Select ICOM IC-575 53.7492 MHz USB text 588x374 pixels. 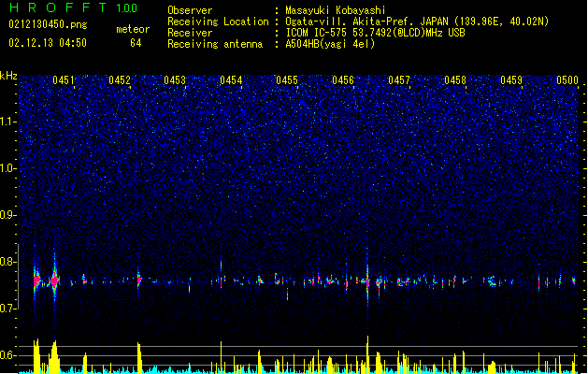click(375, 33)
